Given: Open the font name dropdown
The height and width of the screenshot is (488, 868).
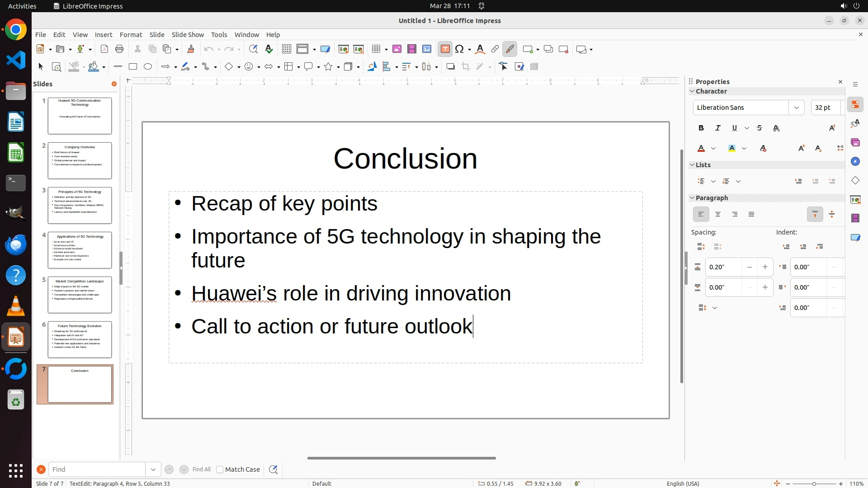Looking at the screenshot, I should 797,108.
